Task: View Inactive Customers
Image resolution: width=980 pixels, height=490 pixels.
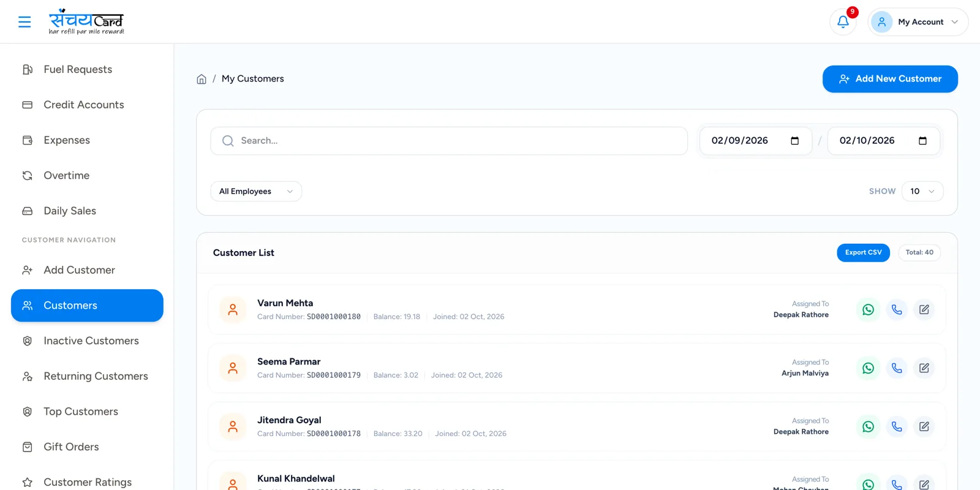Action: point(87,341)
